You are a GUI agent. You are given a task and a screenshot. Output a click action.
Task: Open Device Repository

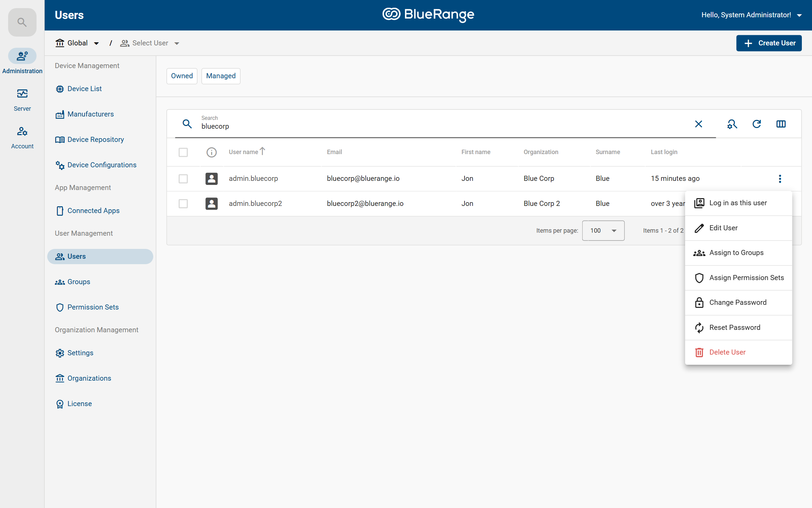pos(100,140)
